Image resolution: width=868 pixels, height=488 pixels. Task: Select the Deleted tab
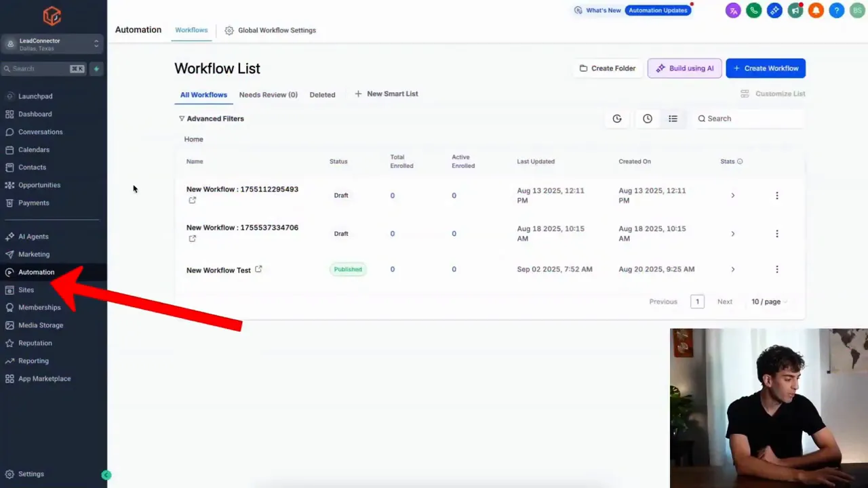[322, 95]
